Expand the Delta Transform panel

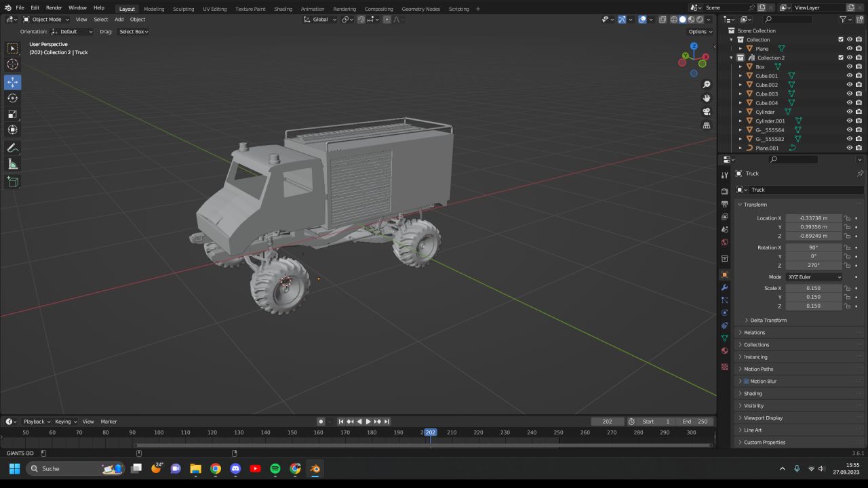(768, 320)
